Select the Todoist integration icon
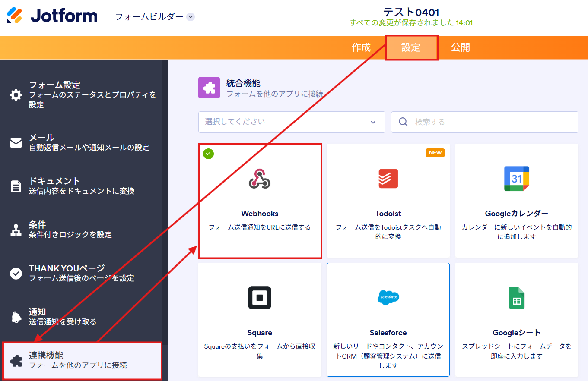The width and height of the screenshot is (588, 381). pyautogui.click(x=388, y=179)
